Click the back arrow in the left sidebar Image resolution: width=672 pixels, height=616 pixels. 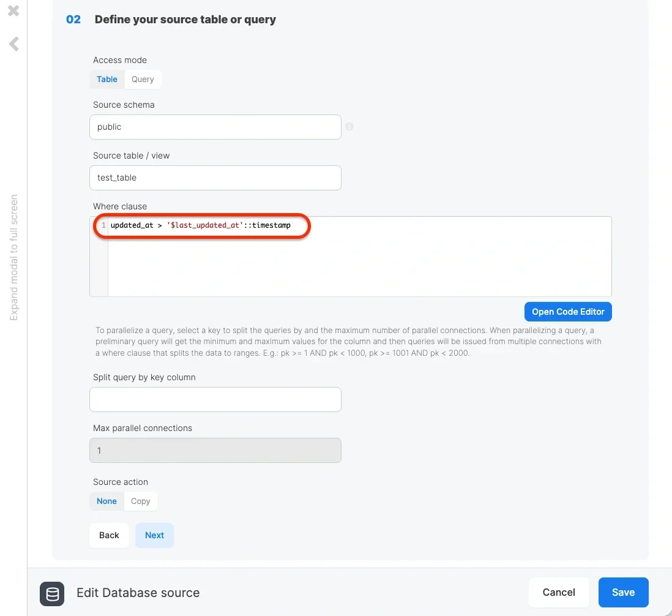click(13, 43)
